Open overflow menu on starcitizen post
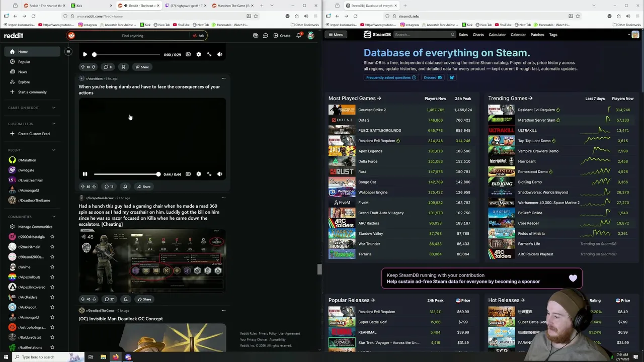 click(x=224, y=78)
